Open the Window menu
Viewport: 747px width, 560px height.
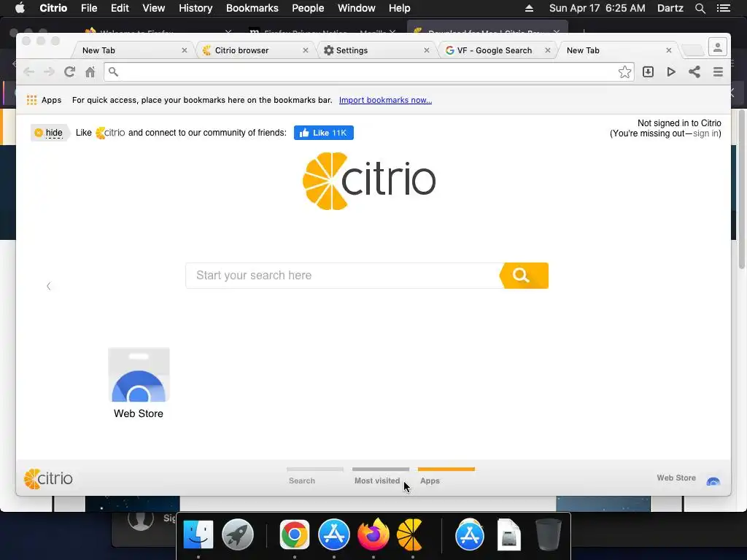pyautogui.click(x=356, y=8)
